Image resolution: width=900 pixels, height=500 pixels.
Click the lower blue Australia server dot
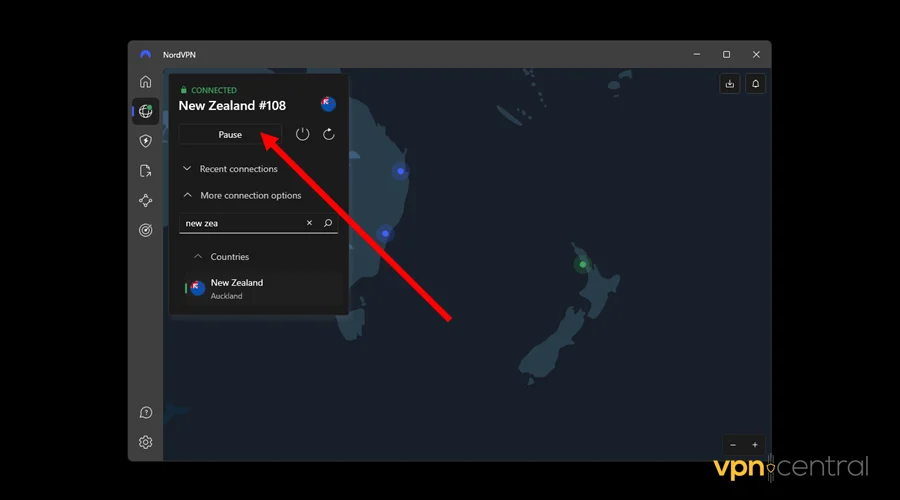(386, 234)
